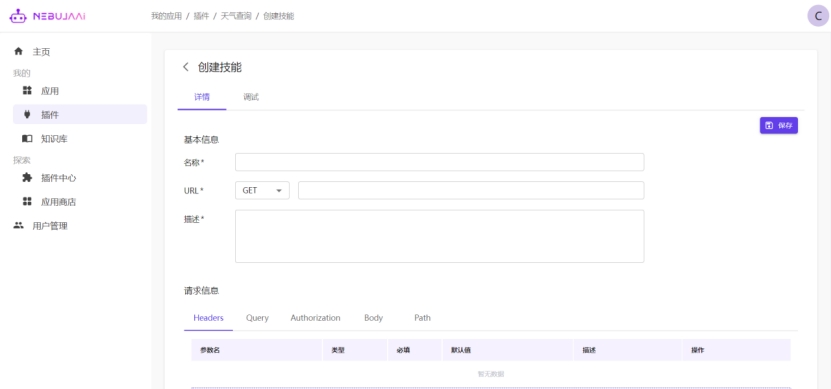The width and height of the screenshot is (831, 389).
Task: Select the Path tab
Action: (422, 318)
